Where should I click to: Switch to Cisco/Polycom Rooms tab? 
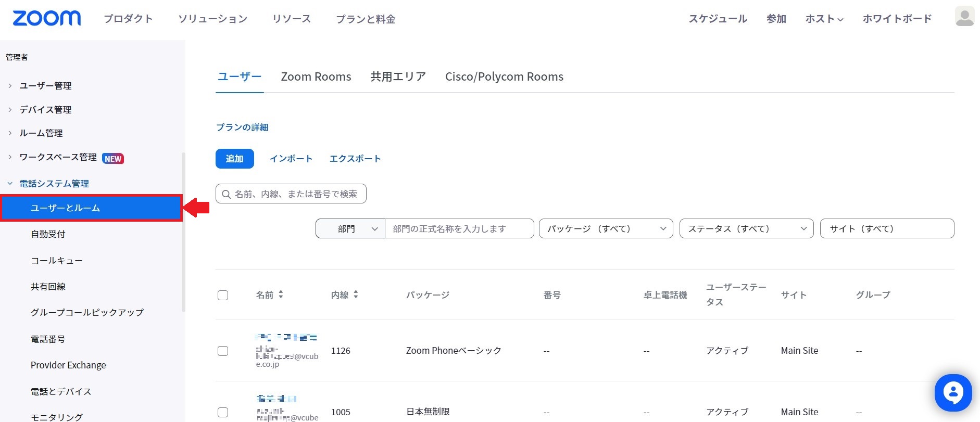coord(504,76)
